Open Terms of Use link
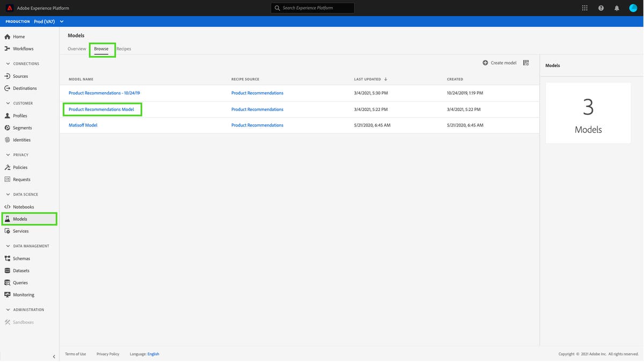Screen dimensions: 644x362 pyautogui.click(x=76, y=354)
